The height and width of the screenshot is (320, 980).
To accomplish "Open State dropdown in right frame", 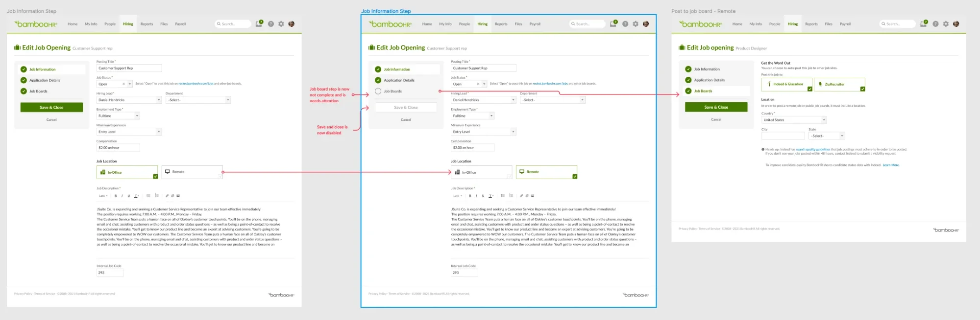I will [827, 136].
